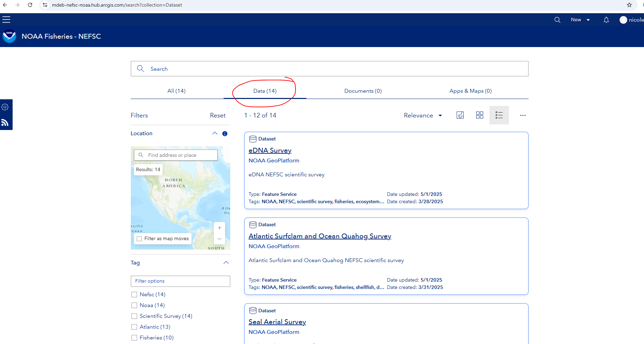Viewport: 644px width, 344px height.
Task: Click the browser back arrow
Action: pyautogui.click(x=5, y=5)
